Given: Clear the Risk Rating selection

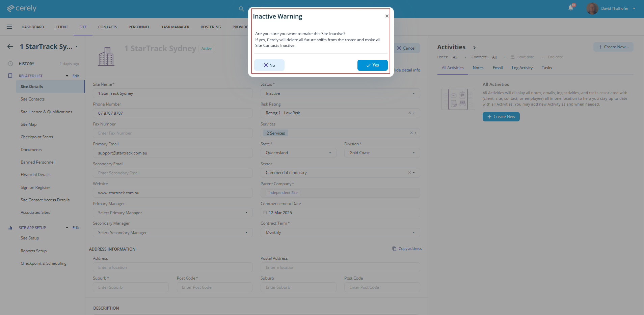Looking at the screenshot, I should pyautogui.click(x=409, y=113).
